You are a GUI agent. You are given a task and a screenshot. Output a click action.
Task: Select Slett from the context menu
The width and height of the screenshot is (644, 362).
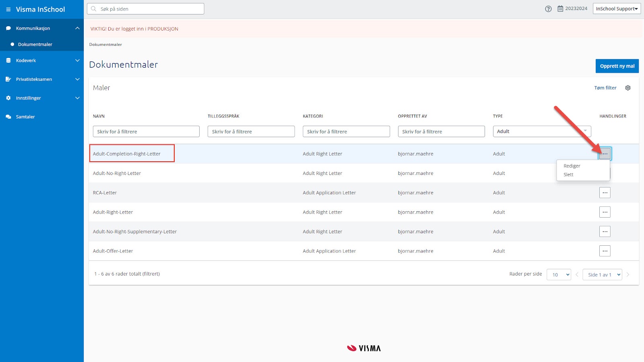pyautogui.click(x=568, y=175)
